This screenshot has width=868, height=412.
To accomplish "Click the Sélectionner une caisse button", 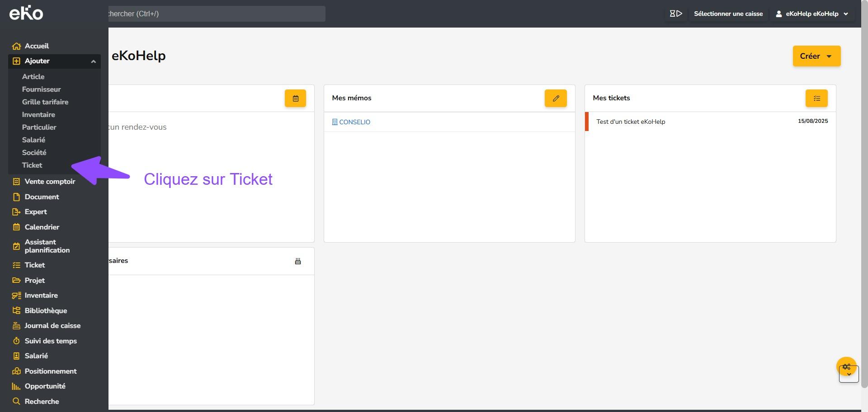I will coord(728,14).
